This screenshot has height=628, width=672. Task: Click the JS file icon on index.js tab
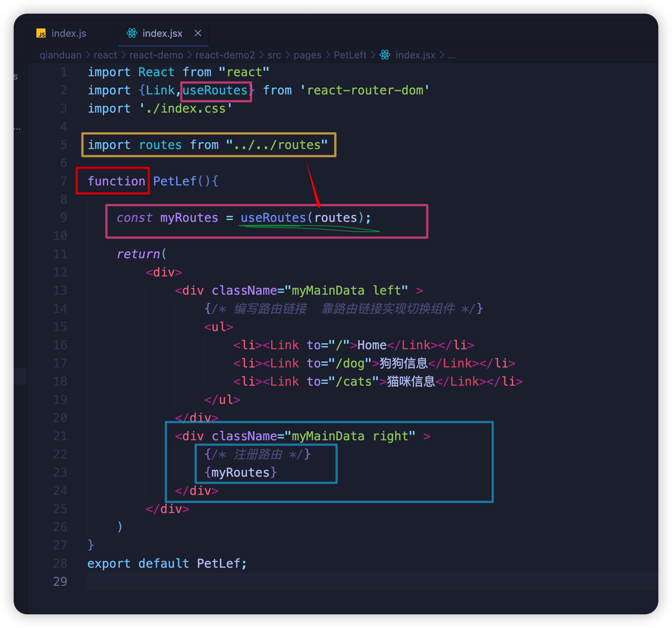coord(41,33)
